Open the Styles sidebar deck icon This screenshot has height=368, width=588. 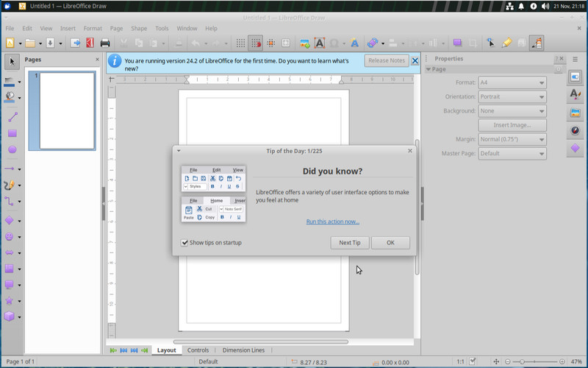coord(576,94)
